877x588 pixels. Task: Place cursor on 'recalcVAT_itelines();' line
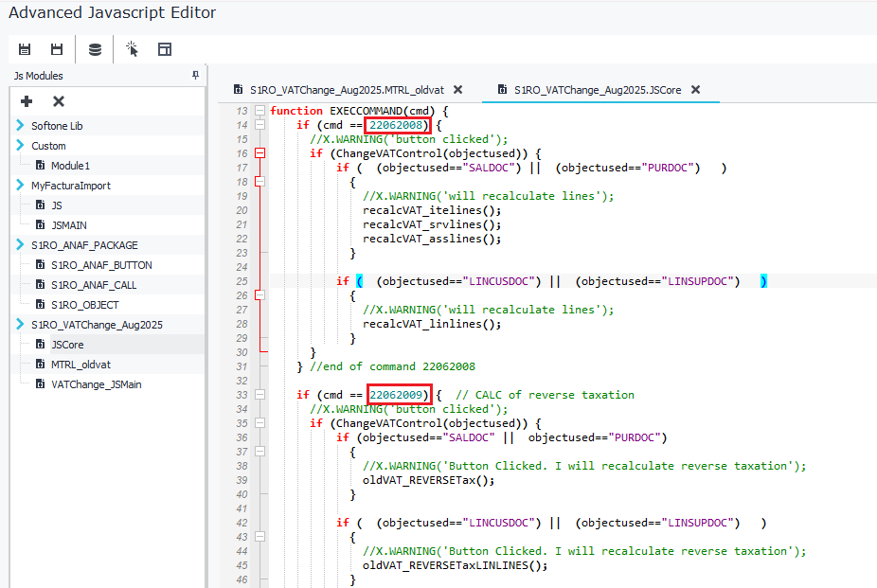432,210
